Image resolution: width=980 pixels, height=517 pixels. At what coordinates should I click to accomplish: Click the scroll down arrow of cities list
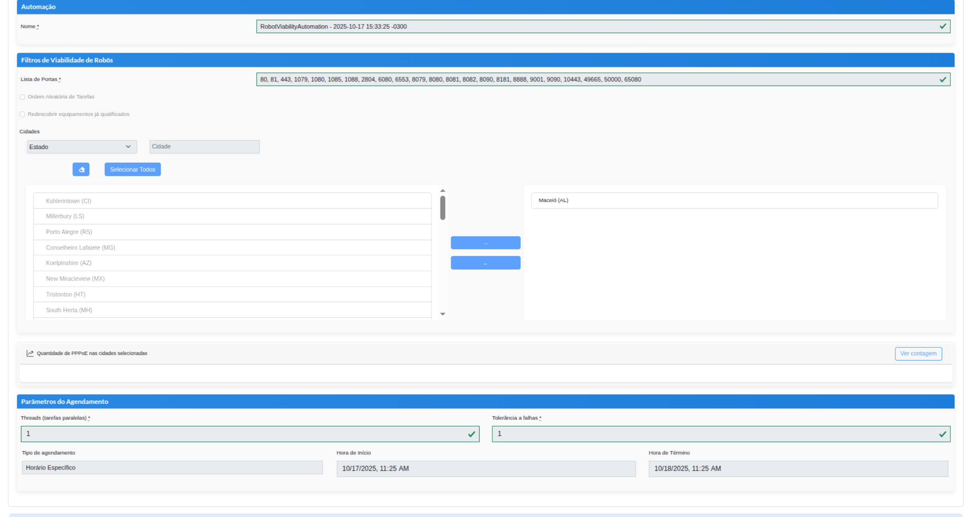[442, 314]
